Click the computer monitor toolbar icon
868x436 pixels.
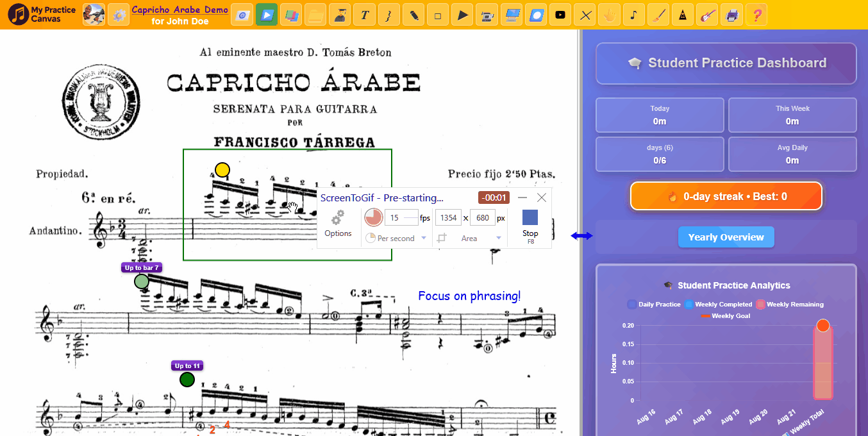point(512,14)
